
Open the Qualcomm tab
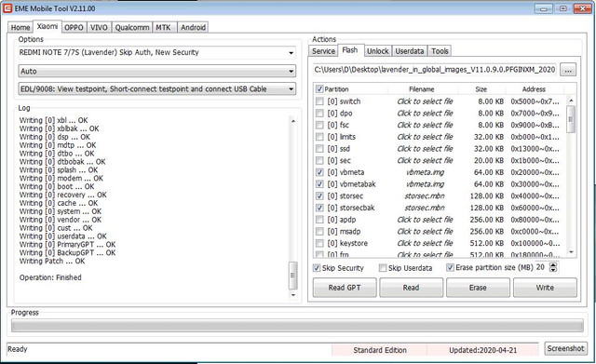pyautogui.click(x=132, y=27)
